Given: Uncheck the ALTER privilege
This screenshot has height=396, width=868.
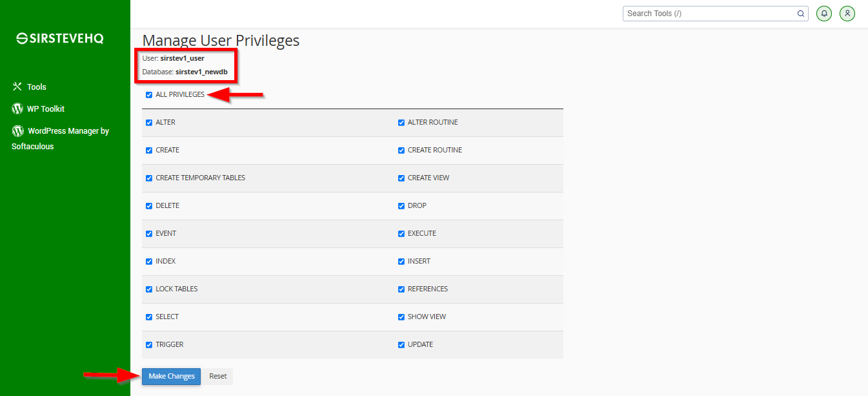Looking at the screenshot, I should 149,123.
